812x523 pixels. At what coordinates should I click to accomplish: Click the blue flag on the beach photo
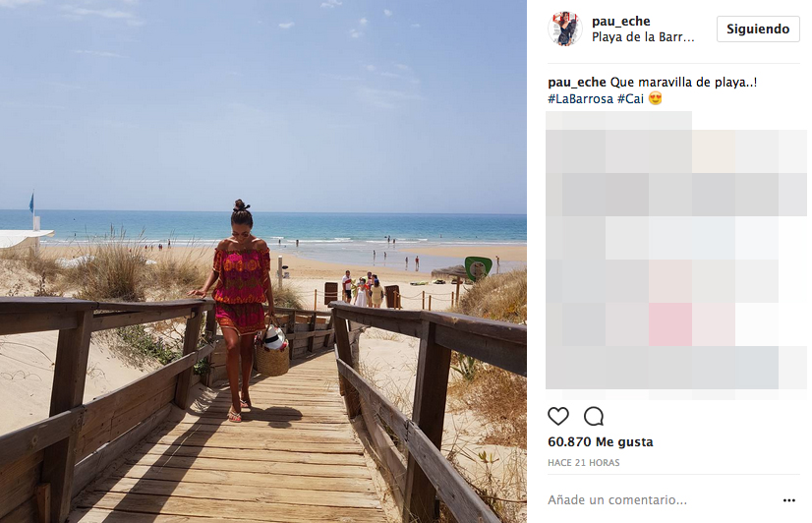32,203
